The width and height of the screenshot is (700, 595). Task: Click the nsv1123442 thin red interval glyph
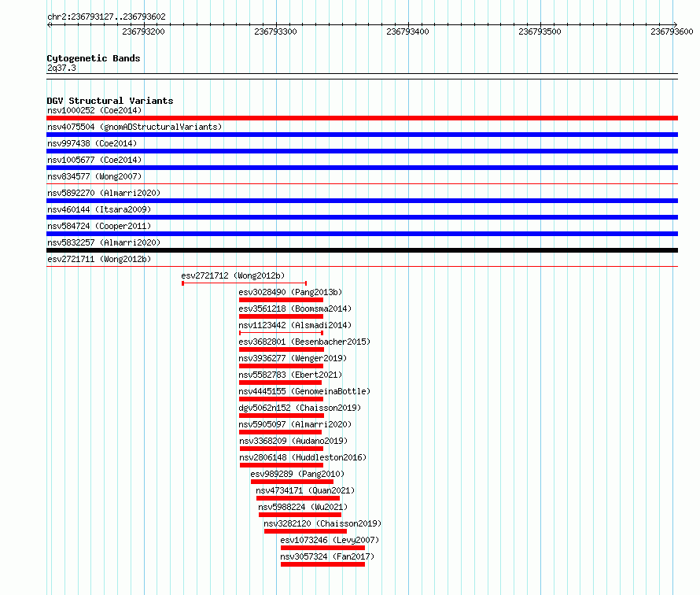(x=282, y=333)
